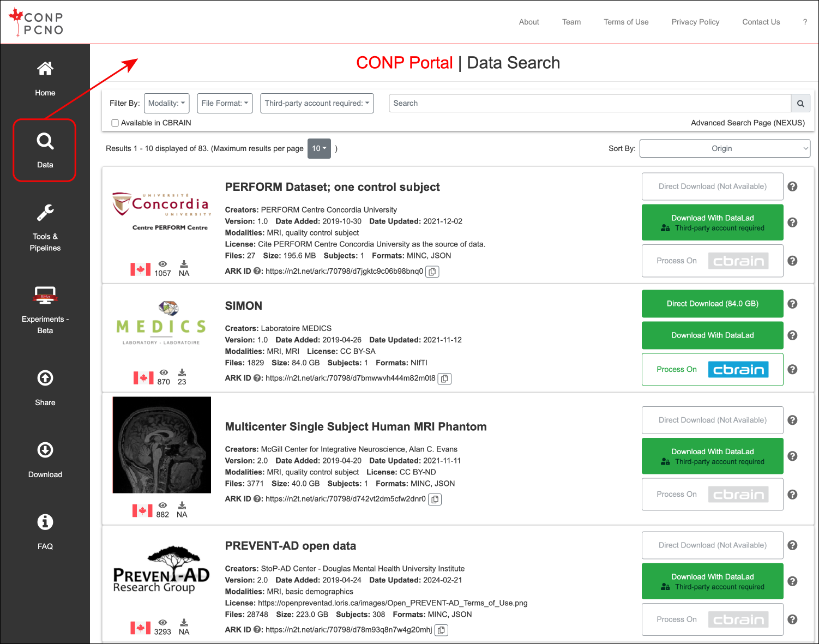Image resolution: width=819 pixels, height=644 pixels.
Task: Copy ARK ID of PERFORM Dataset
Action: point(432,272)
